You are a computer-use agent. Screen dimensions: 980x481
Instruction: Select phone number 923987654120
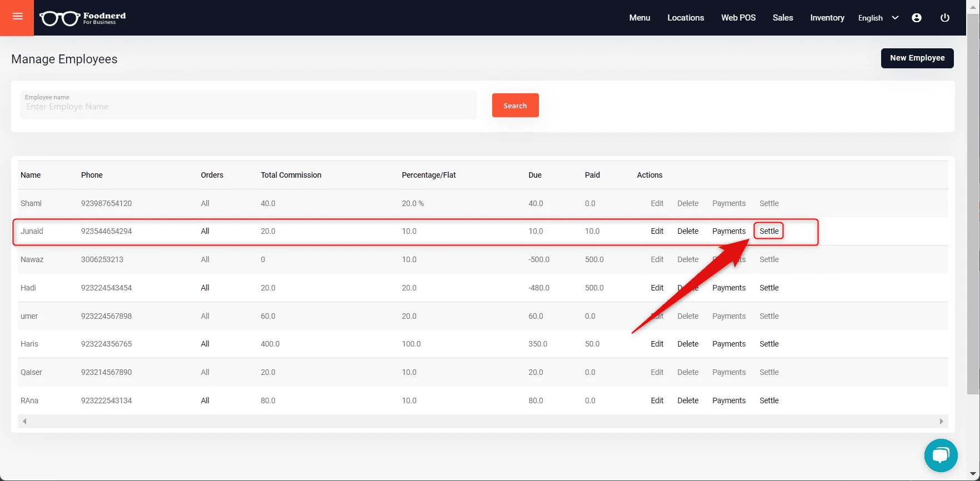107,203
